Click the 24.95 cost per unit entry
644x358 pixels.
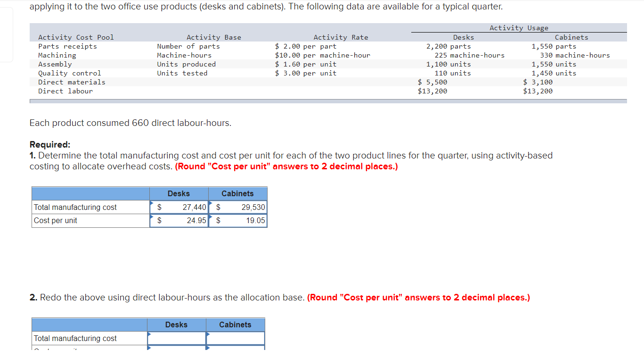(195, 220)
